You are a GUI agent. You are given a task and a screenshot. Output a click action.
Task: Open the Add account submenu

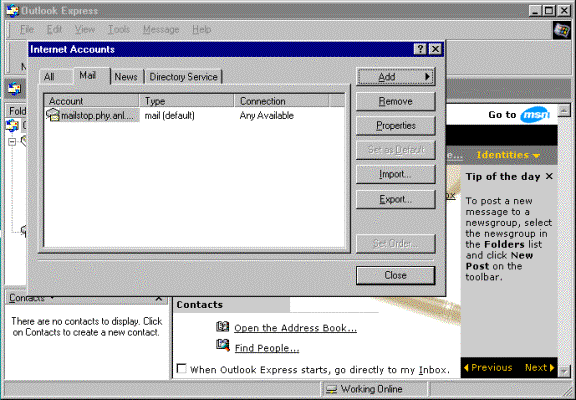tap(396, 77)
